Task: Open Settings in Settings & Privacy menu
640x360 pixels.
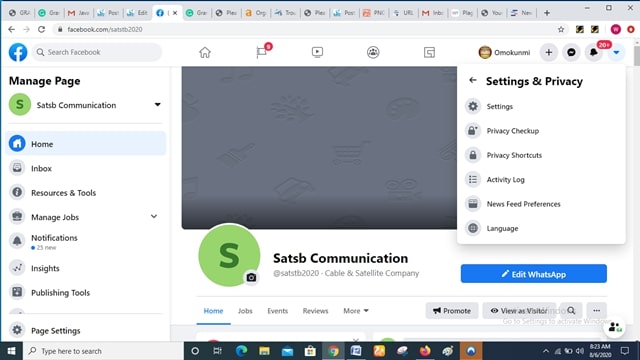Action: pyautogui.click(x=541, y=107)
